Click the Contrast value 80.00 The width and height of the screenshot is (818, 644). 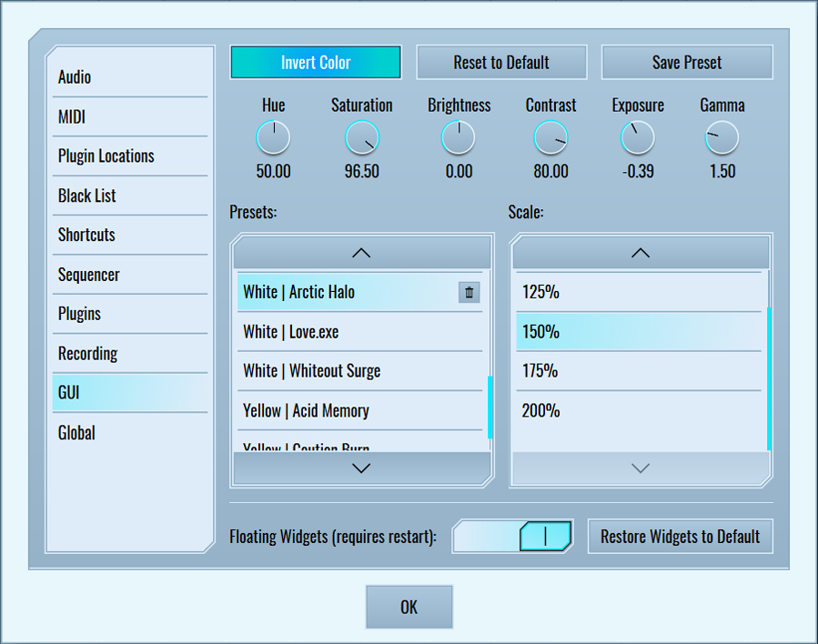(550, 171)
